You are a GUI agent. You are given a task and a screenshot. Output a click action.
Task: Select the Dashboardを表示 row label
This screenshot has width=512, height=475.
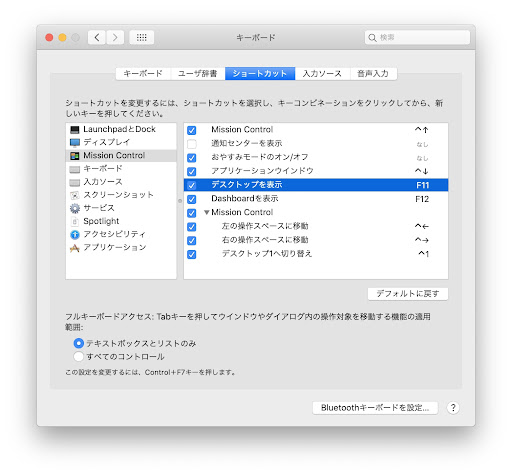[245, 199]
